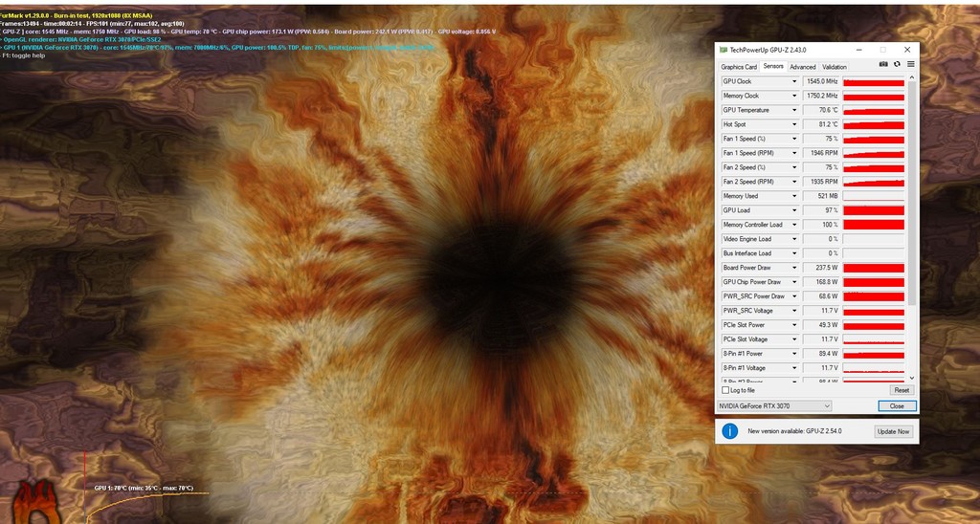
Task: Open the PCIe Slot Voltage dropdown
Action: tap(794, 340)
